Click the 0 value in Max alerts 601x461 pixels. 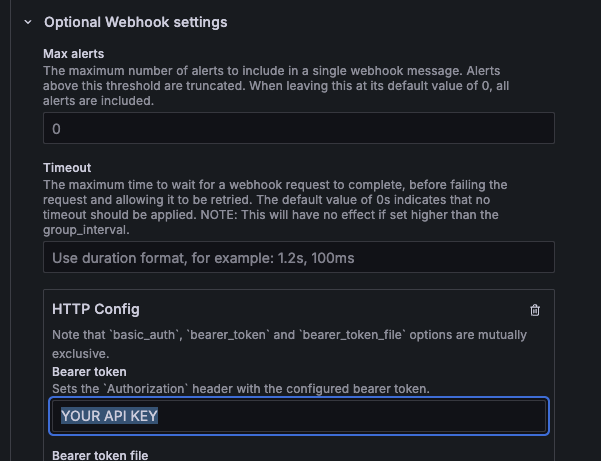coord(56,129)
